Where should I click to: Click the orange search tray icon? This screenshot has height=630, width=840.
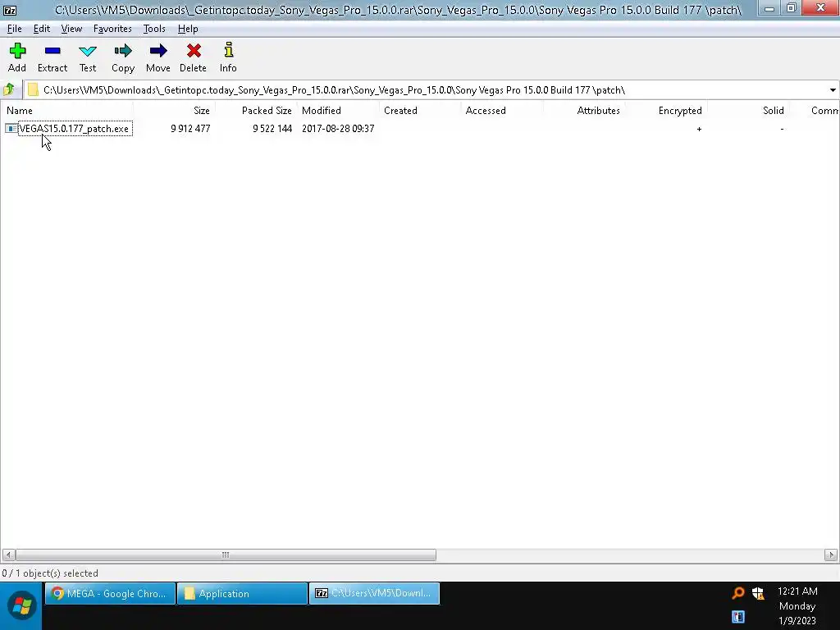tap(738, 593)
